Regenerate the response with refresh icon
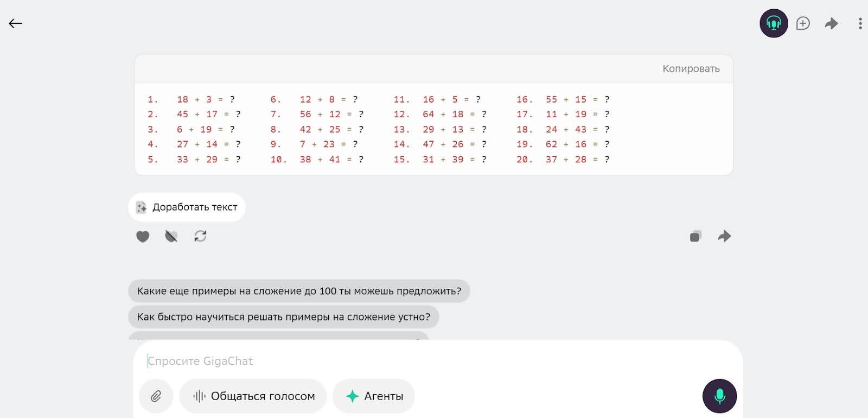868x418 pixels. coord(200,236)
